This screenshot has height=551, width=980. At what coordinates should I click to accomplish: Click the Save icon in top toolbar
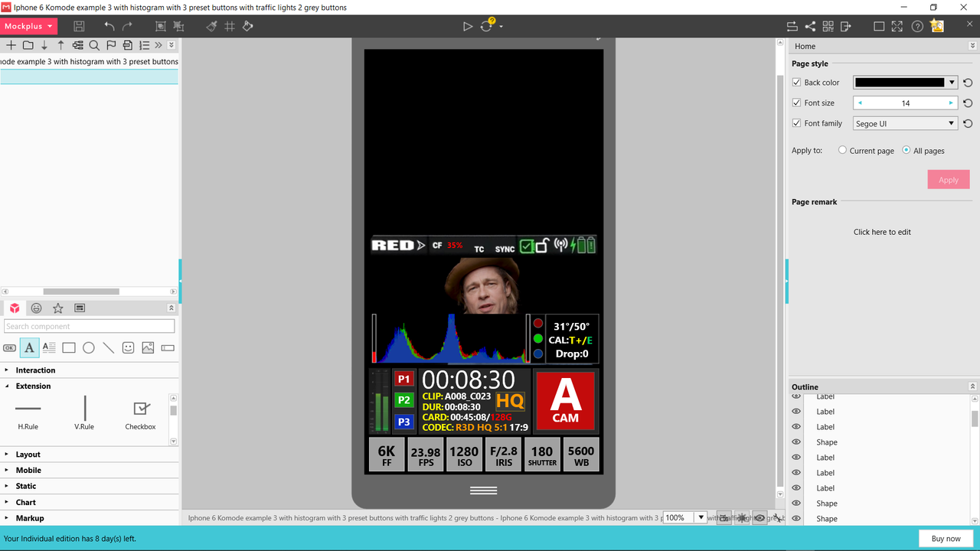tap(79, 26)
